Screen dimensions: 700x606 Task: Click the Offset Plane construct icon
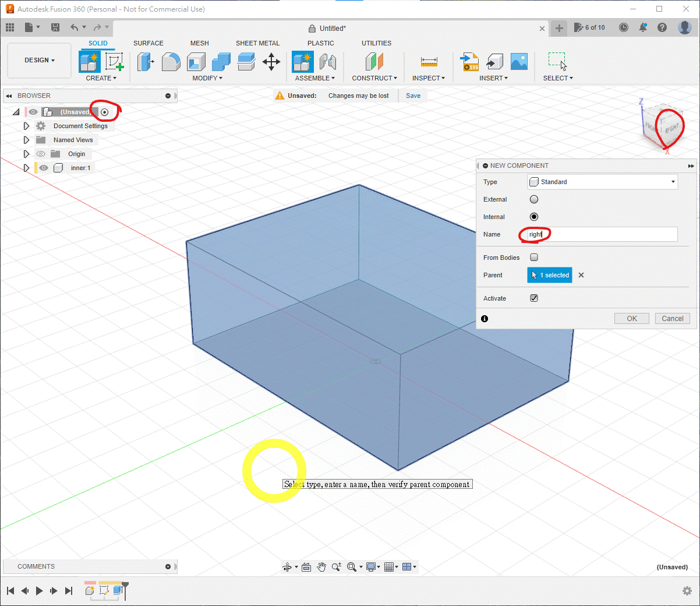[x=374, y=61]
